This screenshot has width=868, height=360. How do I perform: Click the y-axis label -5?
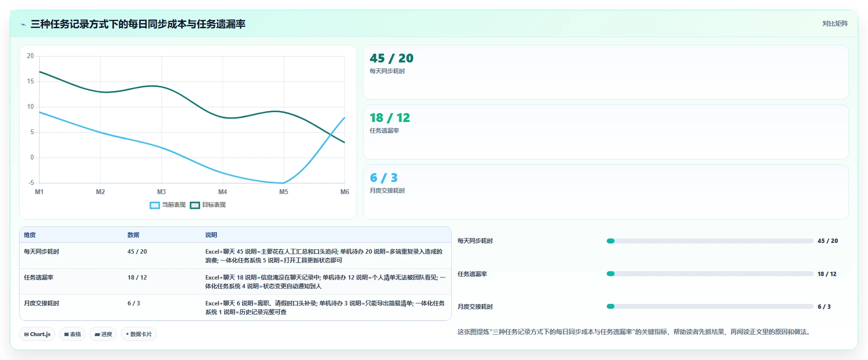31,183
